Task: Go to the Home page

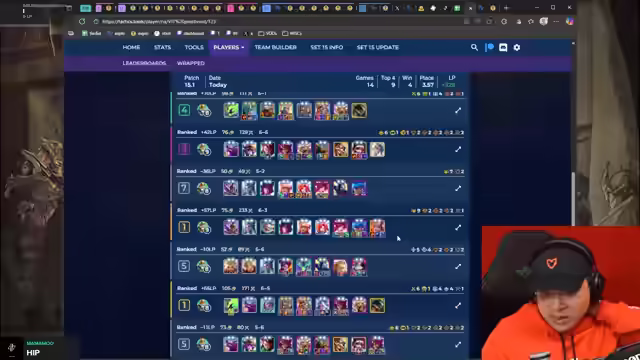Action: click(x=131, y=47)
